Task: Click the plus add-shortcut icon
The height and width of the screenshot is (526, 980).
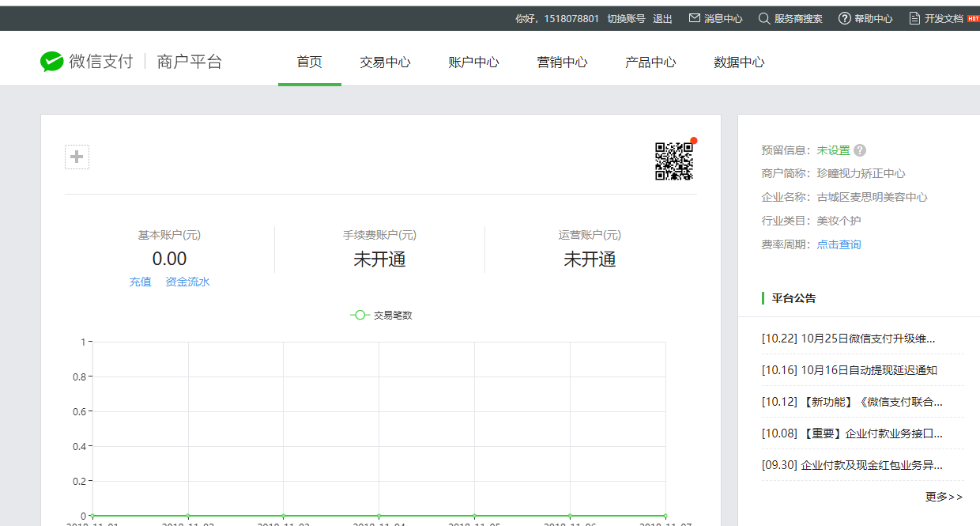Action: tap(77, 157)
